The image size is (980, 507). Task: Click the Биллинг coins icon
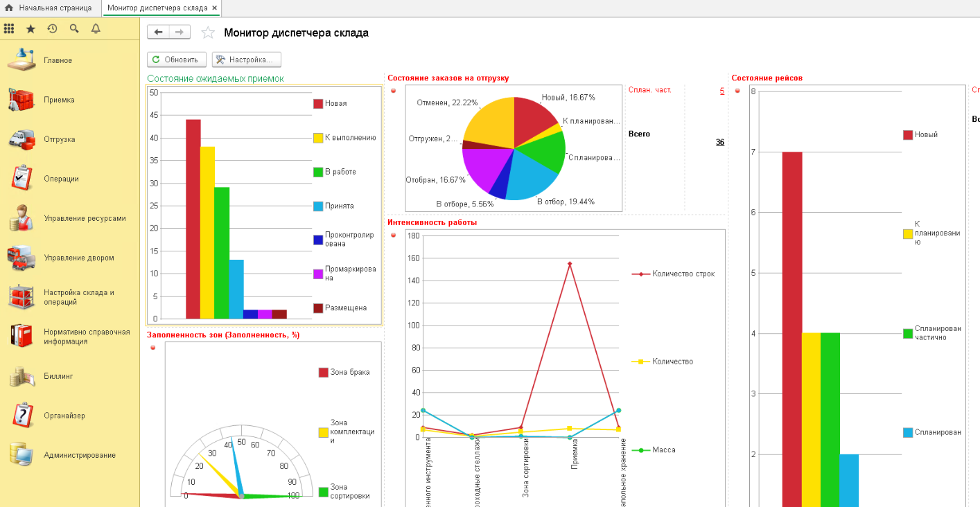(21, 376)
